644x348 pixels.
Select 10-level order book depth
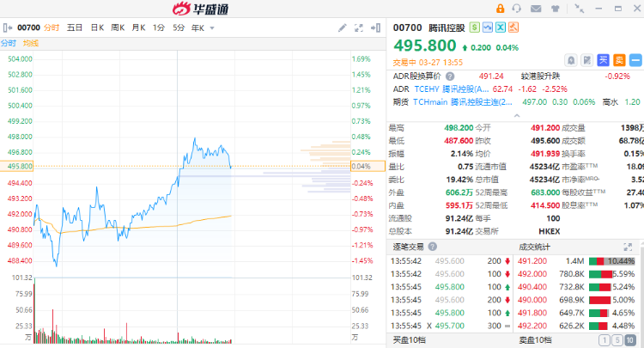(x=629, y=340)
